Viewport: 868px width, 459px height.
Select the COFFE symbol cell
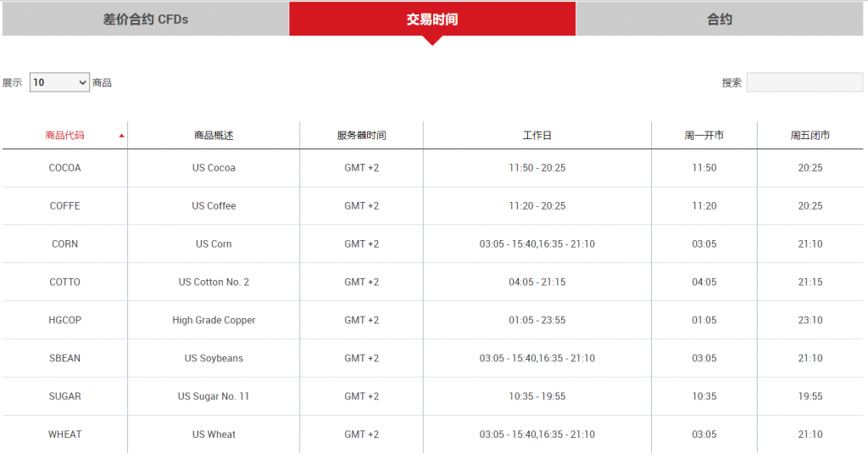click(x=64, y=206)
